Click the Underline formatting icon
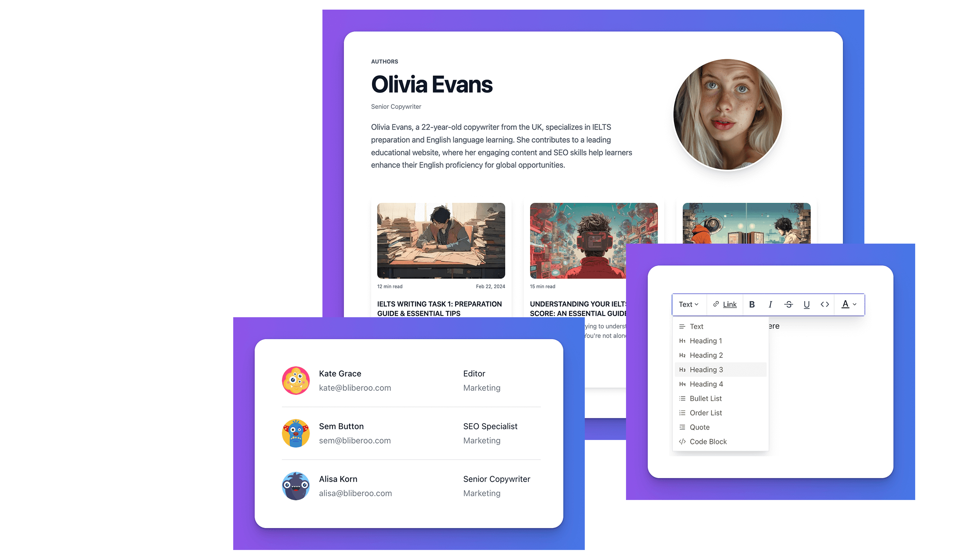The height and width of the screenshot is (560, 960). 806,304
